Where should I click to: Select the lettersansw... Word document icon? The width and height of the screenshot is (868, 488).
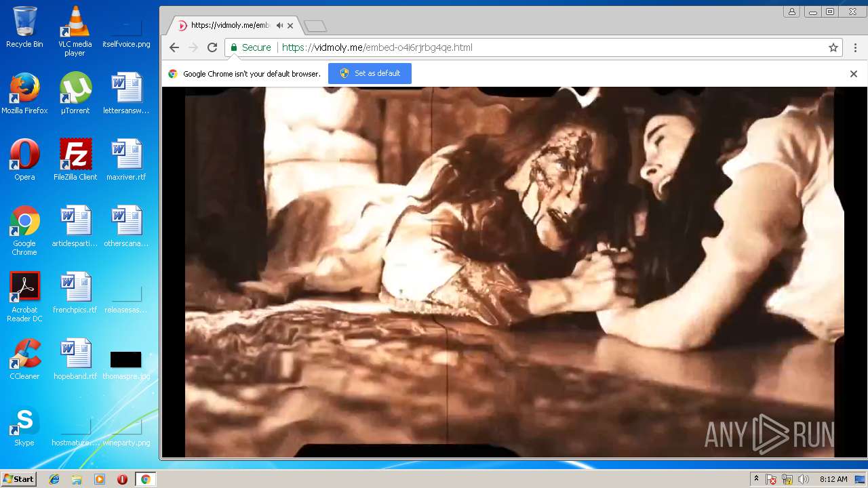coord(126,94)
